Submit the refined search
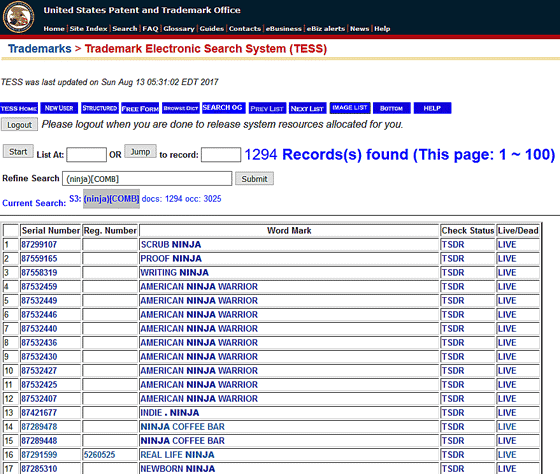Image resolution: width=560 pixels, height=474 pixels. (x=254, y=179)
